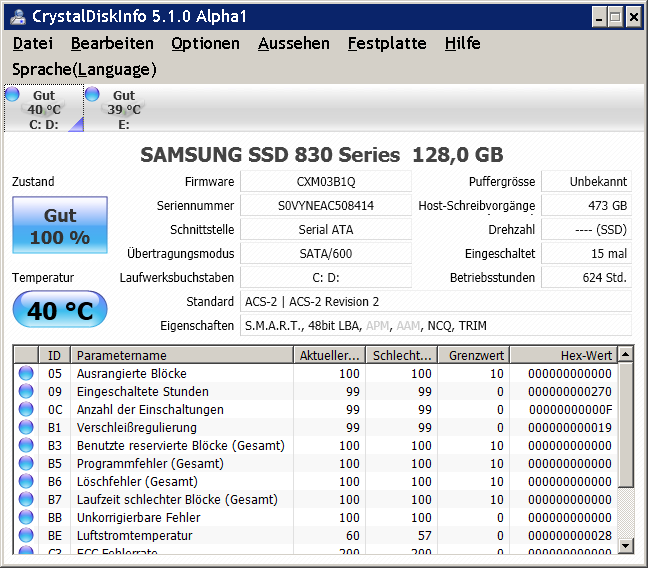This screenshot has width=648, height=568.
Task: Click the Hex-Wert column header
Action: point(564,355)
